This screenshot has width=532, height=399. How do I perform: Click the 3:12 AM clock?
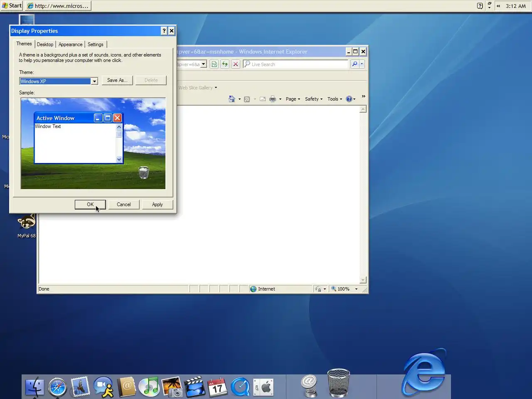coord(516,6)
